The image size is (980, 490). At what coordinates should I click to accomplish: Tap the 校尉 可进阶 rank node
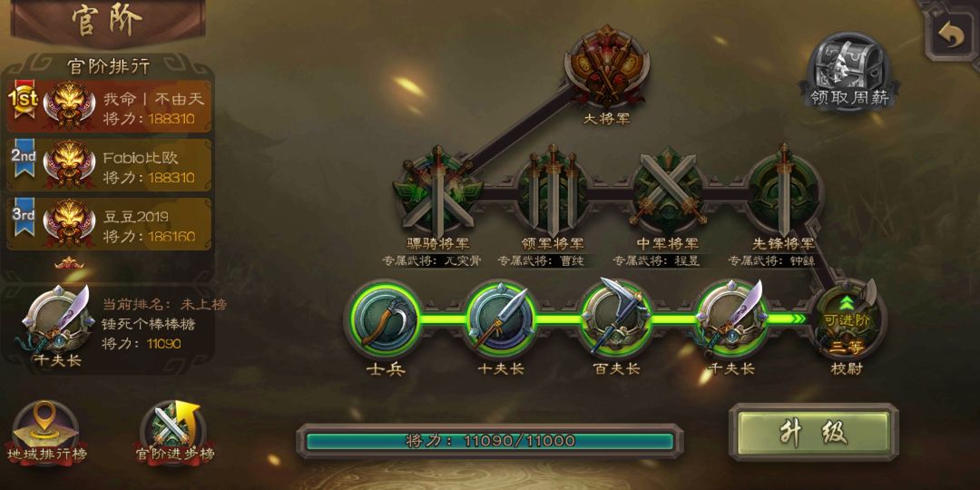click(848, 321)
